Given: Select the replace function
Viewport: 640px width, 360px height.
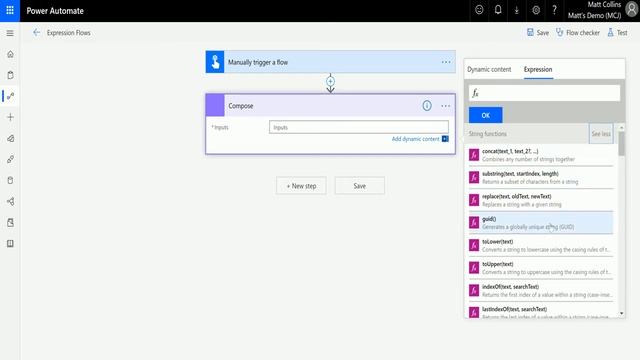Looking at the screenshot, I should (x=541, y=200).
